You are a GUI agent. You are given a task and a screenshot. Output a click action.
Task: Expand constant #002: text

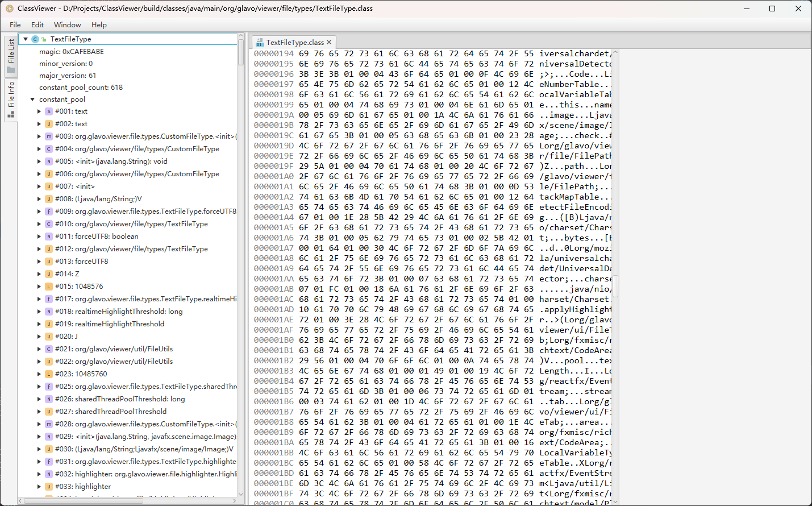click(x=39, y=124)
